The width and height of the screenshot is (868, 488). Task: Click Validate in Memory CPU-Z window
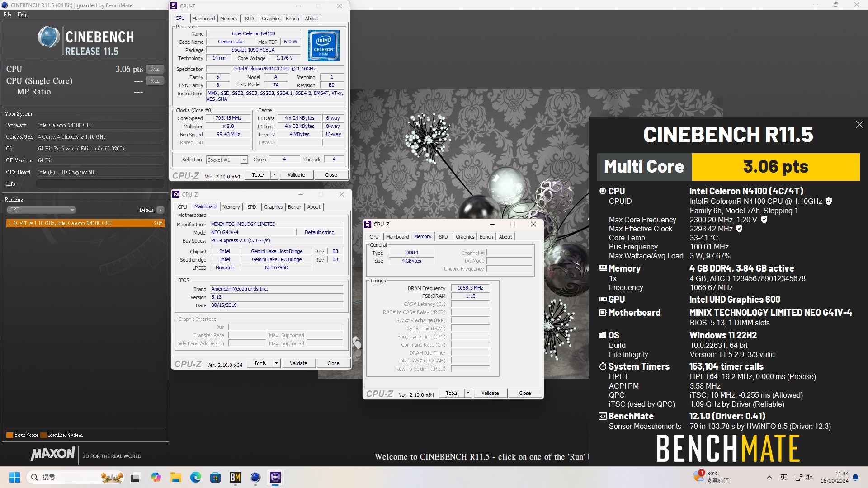pyautogui.click(x=490, y=393)
